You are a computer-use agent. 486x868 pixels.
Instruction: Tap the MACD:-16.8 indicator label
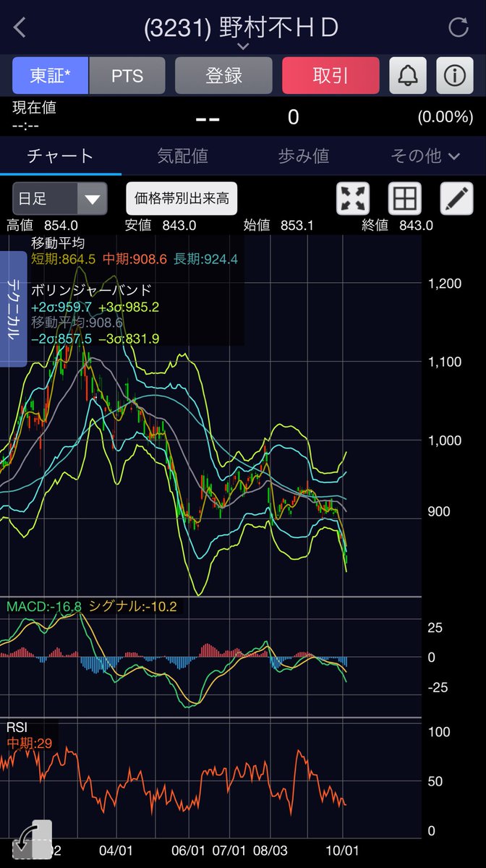coord(43,606)
